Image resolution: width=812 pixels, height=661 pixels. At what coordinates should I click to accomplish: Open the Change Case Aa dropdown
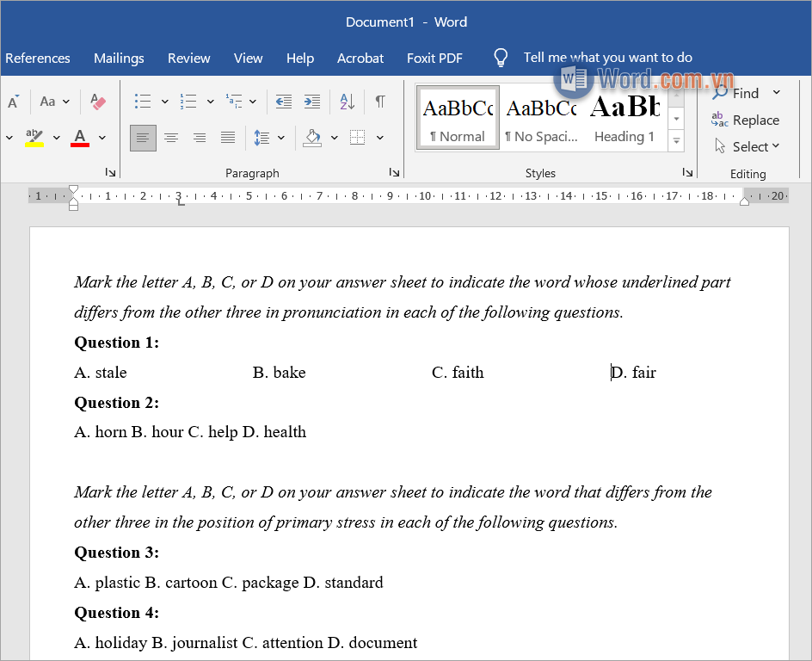[54, 102]
